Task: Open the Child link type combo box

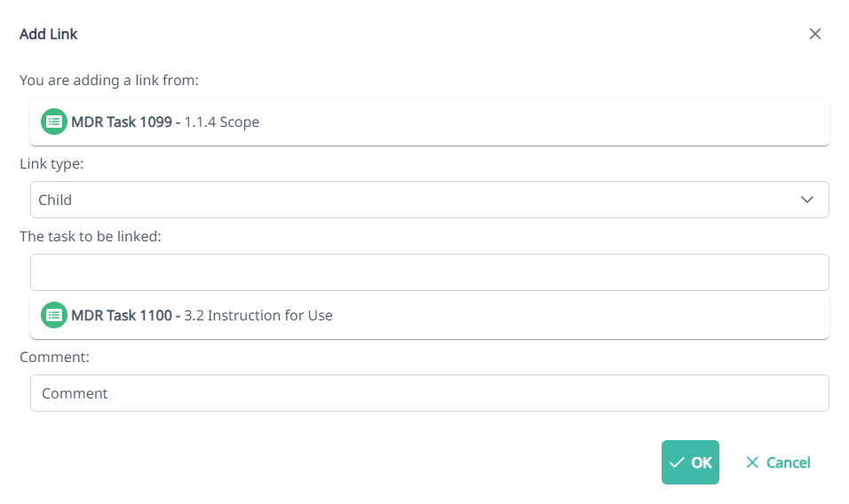Action: click(417, 200)
